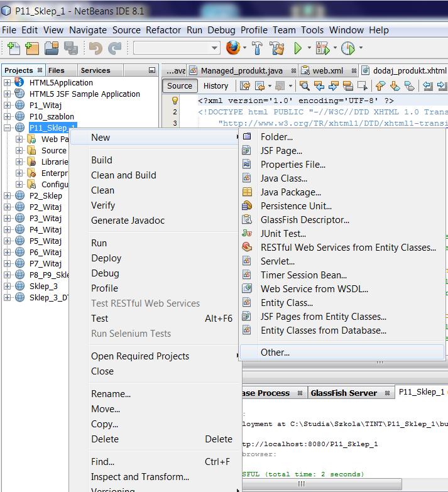Image resolution: width=448 pixels, height=492 pixels.
Task: Close the web.xml editor tab
Action: 354,70
